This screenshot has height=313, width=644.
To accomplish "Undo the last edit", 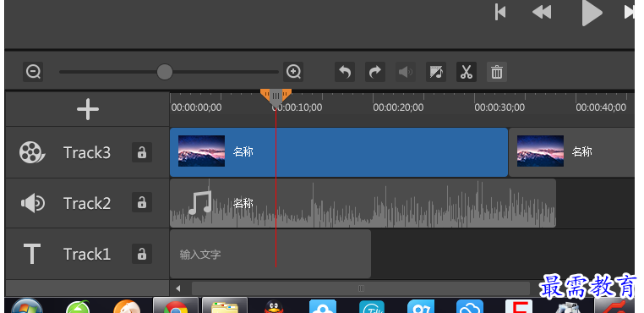I will (x=345, y=72).
